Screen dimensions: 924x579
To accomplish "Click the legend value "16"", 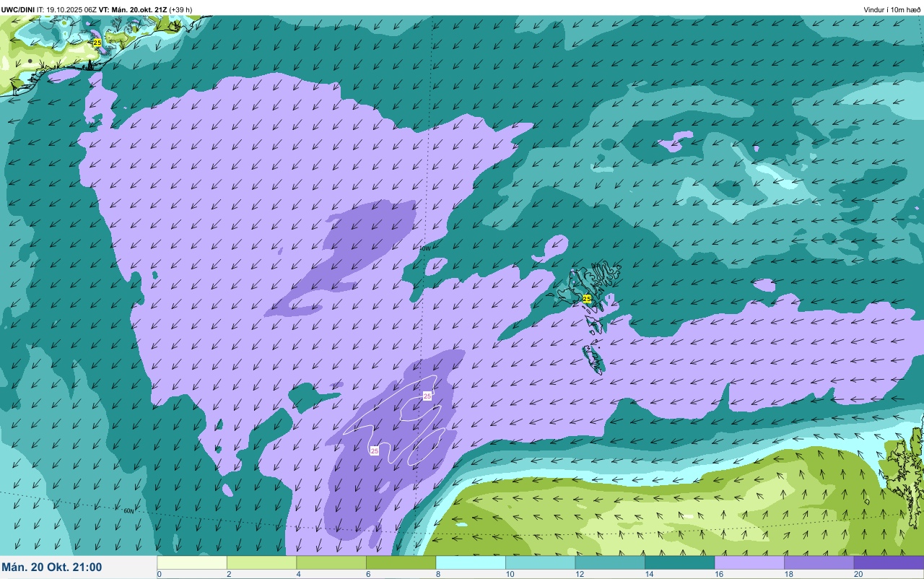I will pyautogui.click(x=718, y=575).
